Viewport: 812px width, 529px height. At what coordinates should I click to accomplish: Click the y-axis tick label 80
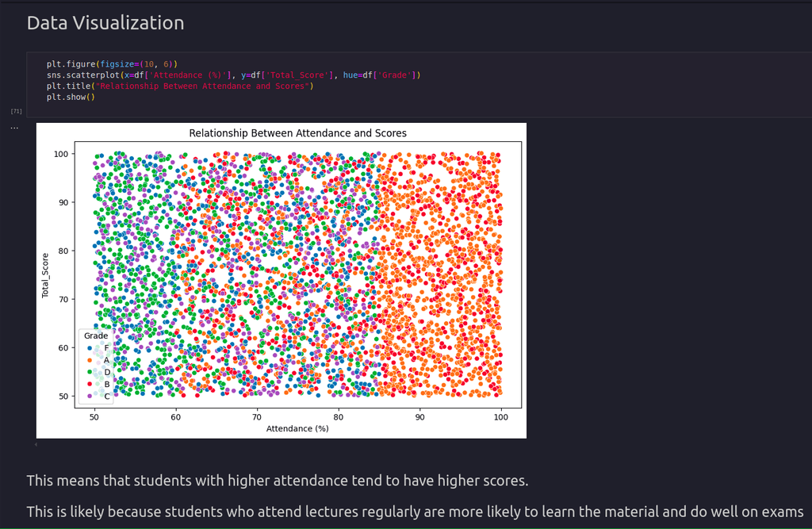63,251
